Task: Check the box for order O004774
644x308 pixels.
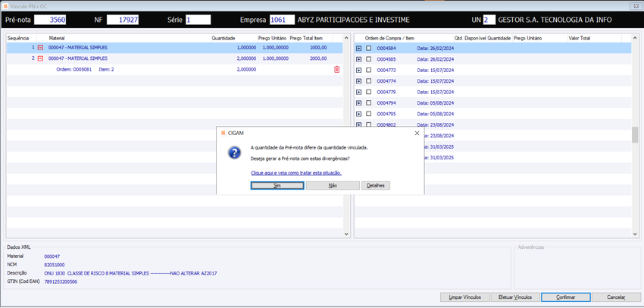Action: coord(368,81)
